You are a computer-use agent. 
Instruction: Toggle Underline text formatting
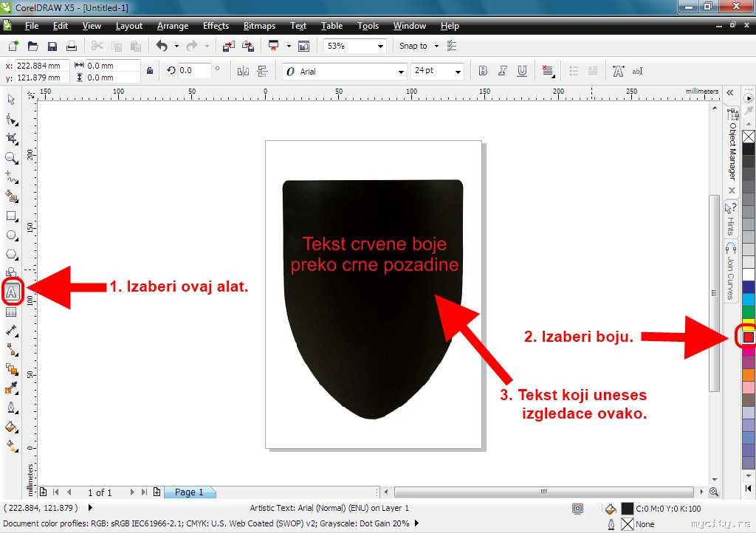523,71
